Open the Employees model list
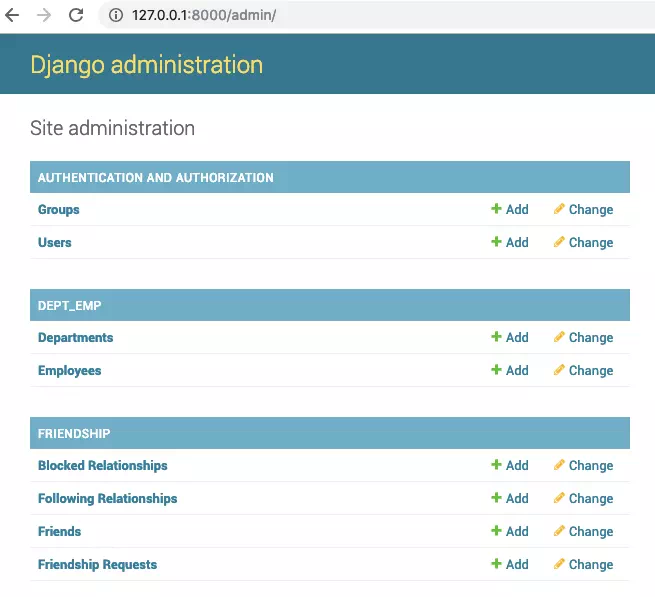 click(70, 371)
